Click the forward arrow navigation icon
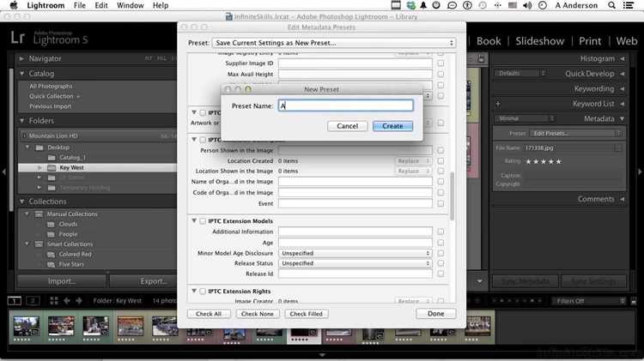 coord(79,301)
